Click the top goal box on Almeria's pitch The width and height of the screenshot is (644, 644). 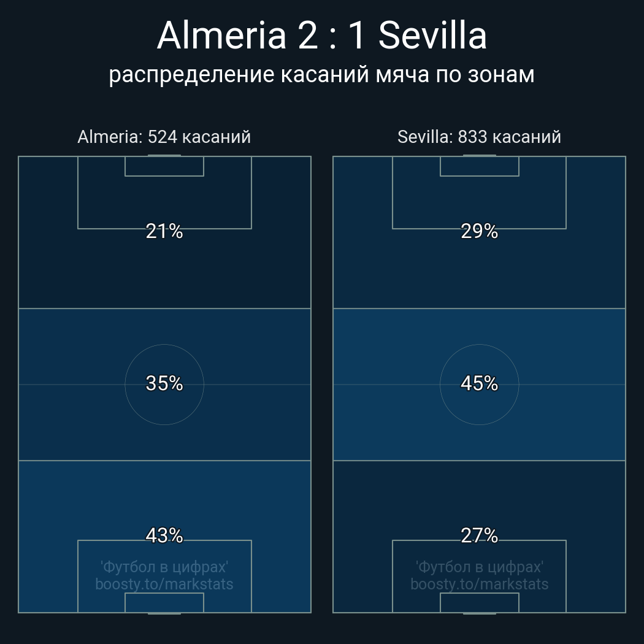[164, 166]
